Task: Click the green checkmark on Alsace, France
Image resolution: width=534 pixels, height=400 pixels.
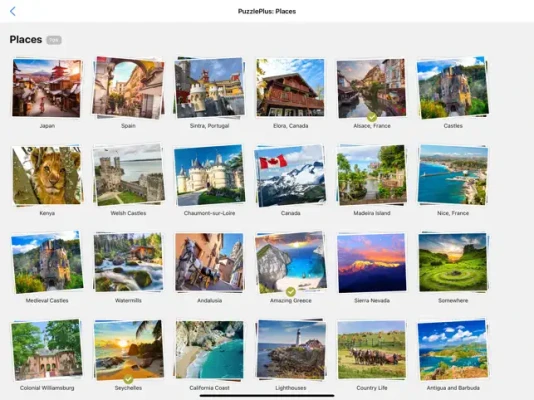Action: (x=372, y=117)
